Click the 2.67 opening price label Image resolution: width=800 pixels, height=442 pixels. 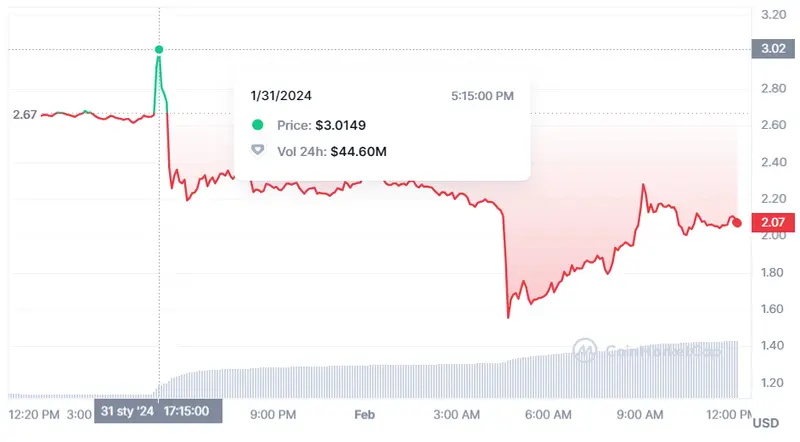(24, 115)
